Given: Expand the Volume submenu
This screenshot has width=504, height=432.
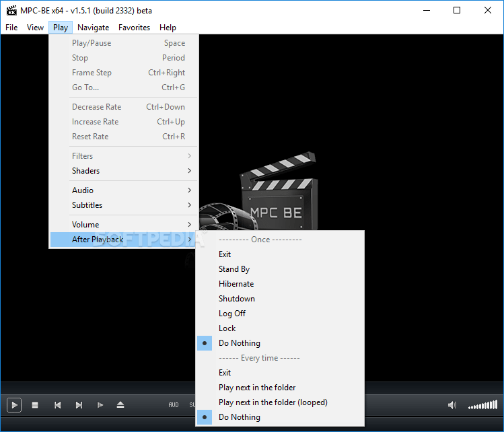Looking at the screenshot, I should pyautogui.click(x=124, y=225).
